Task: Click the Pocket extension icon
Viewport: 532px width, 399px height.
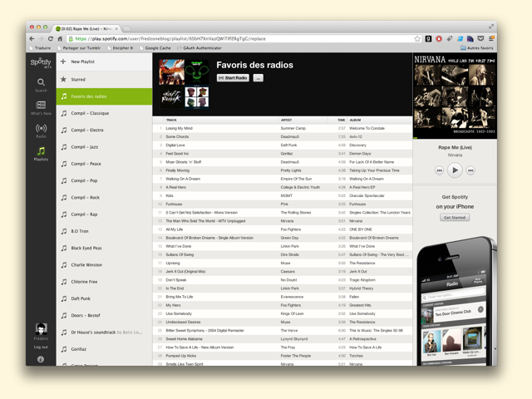Action: [480, 39]
